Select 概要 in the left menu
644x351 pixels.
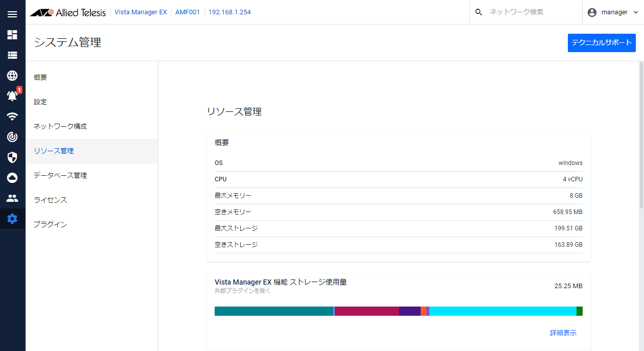(41, 78)
